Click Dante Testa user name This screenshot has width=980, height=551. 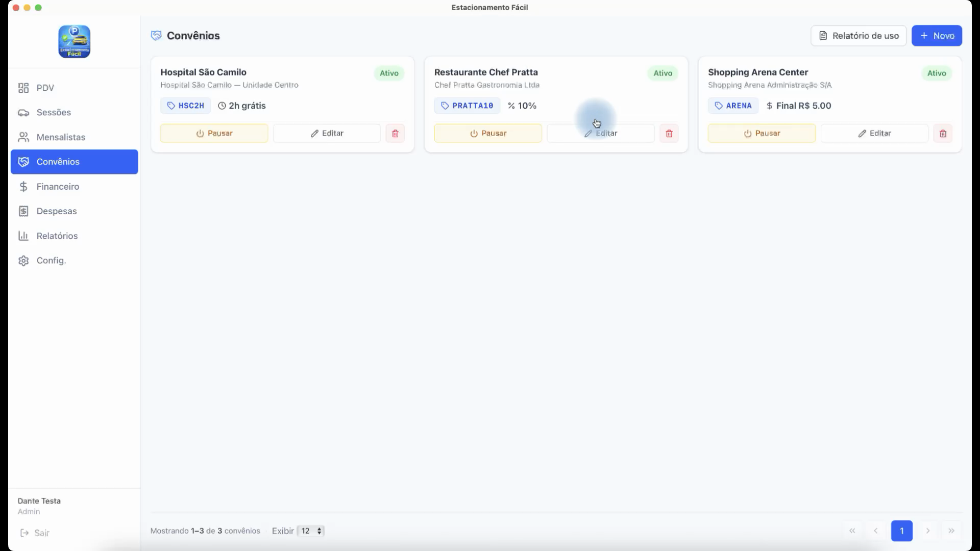39,501
